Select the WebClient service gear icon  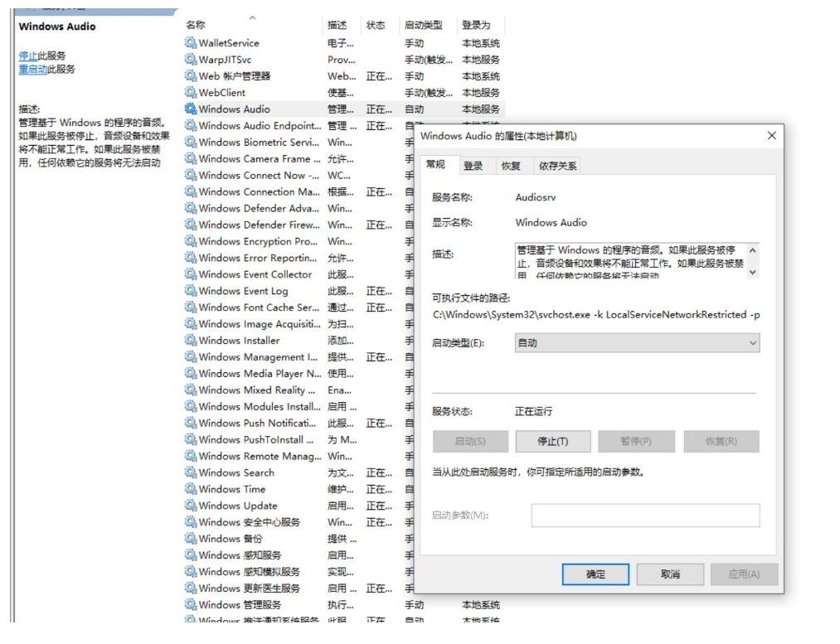pos(191,93)
